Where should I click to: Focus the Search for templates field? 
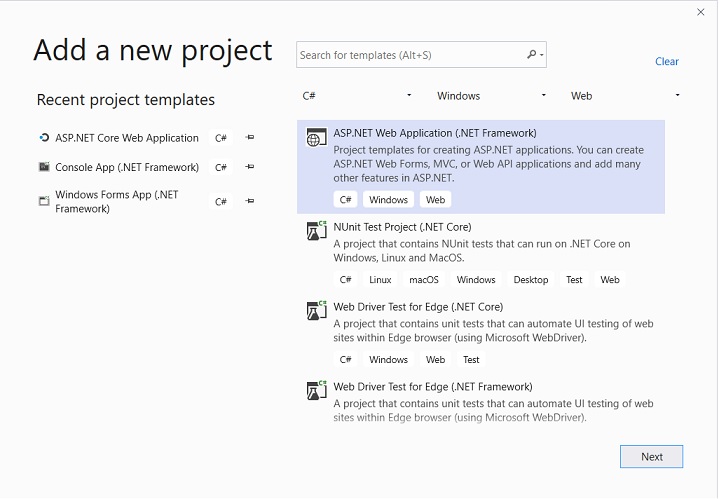pyautogui.click(x=410, y=55)
